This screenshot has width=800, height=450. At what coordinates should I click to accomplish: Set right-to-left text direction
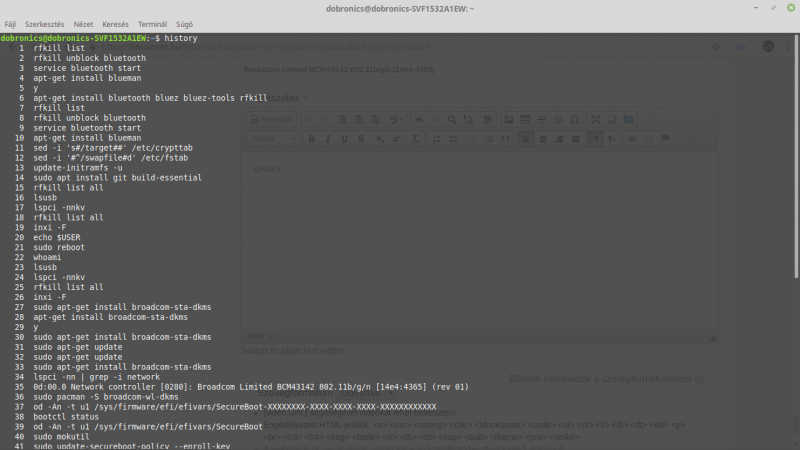(611, 139)
